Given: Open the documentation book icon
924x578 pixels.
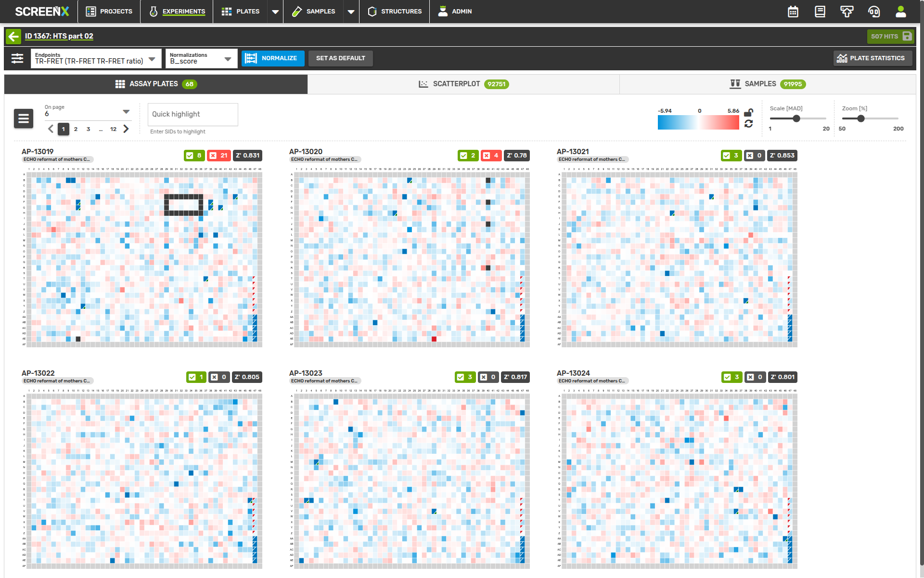Looking at the screenshot, I should coord(820,12).
